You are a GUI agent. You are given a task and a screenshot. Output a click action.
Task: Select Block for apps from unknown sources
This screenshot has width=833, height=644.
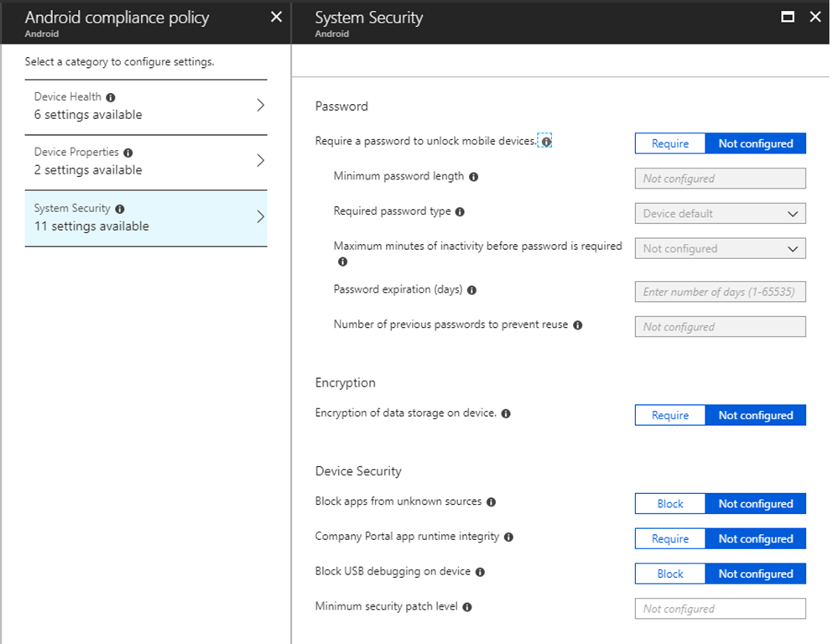tap(669, 504)
